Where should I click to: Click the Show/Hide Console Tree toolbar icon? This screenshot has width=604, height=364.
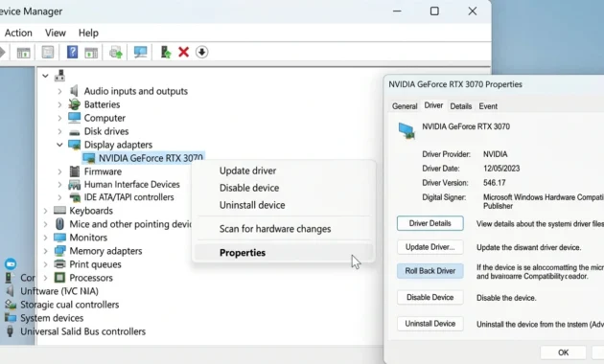click(24, 52)
